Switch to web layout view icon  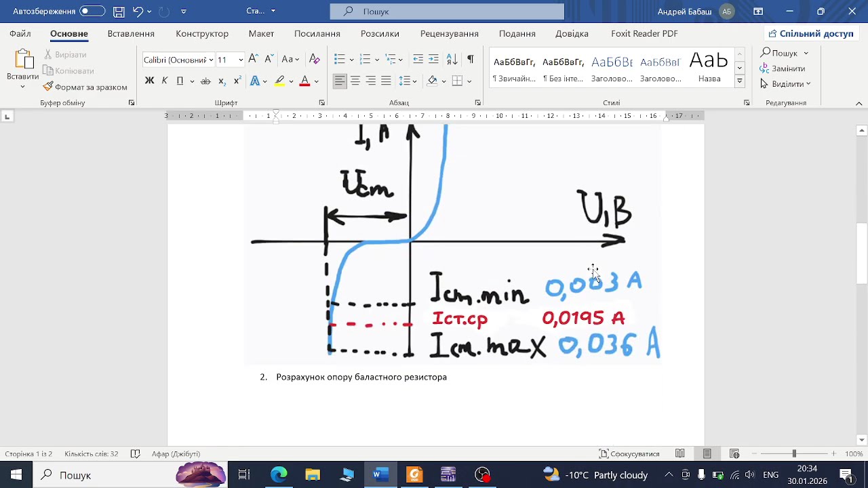734,453
